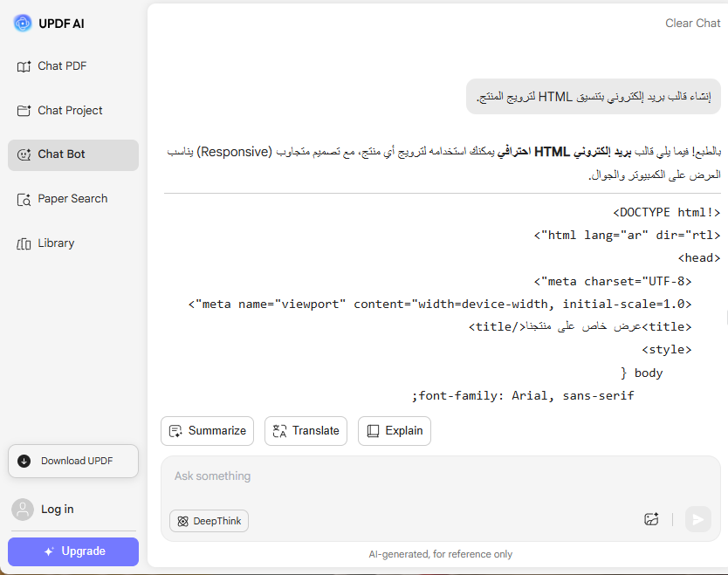This screenshot has width=728, height=575.
Task: Click the AI-generated, for reference only note
Action: click(440, 554)
